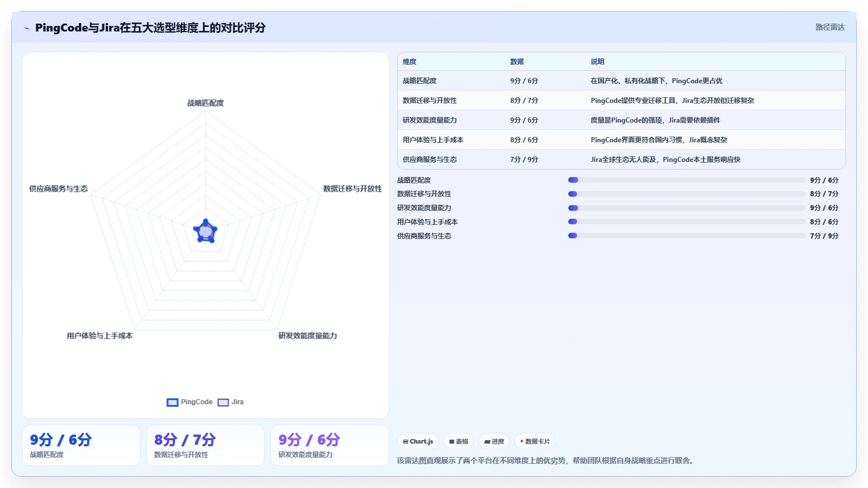Click description PingCode界面更符合国内习惯
This screenshot has width=868, height=488.
click(x=659, y=140)
